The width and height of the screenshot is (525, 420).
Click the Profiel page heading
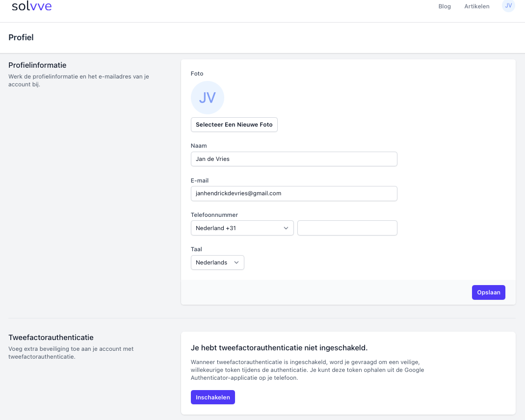point(21,37)
